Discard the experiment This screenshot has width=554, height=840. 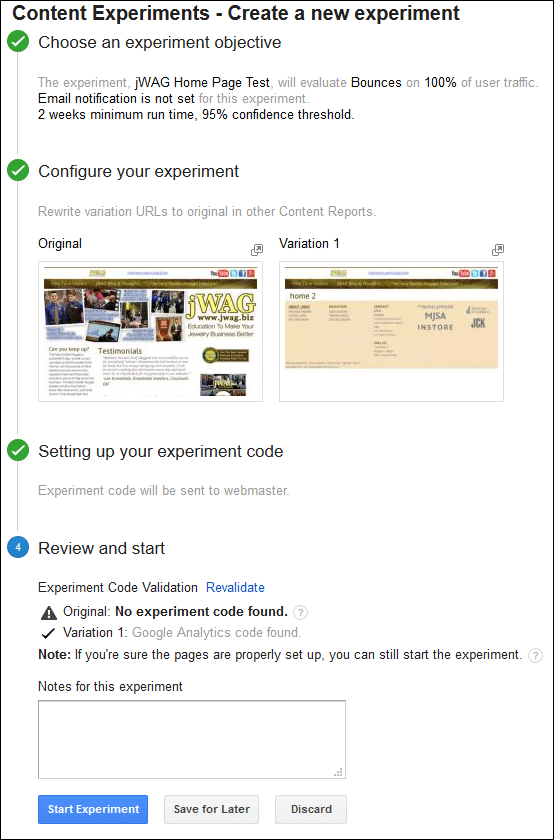(311, 809)
